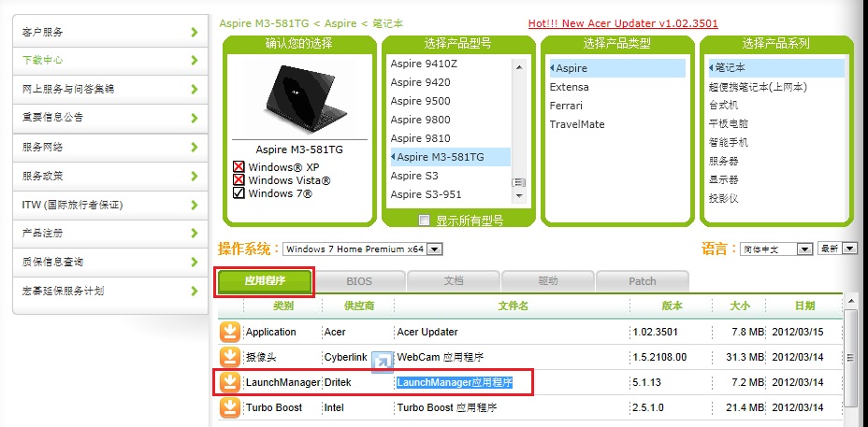Click the green arrow beside 下载中心

(x=195, y=61)
